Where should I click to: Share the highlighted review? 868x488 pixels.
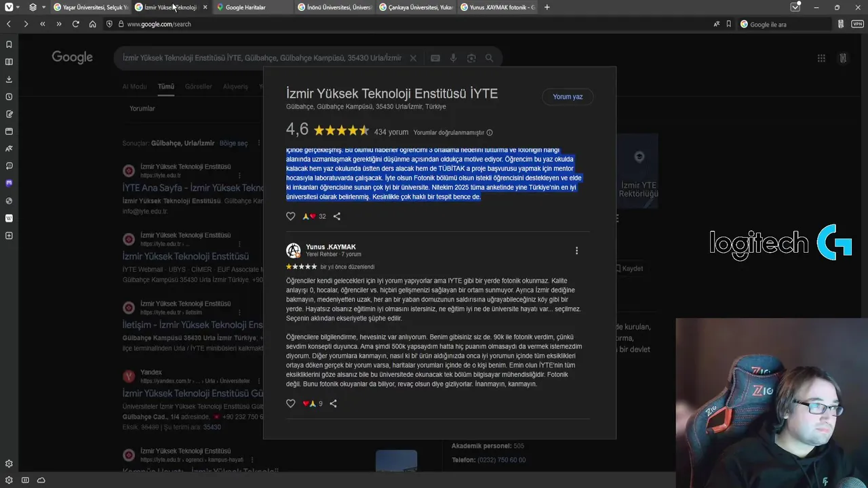(x=337, y=216)
